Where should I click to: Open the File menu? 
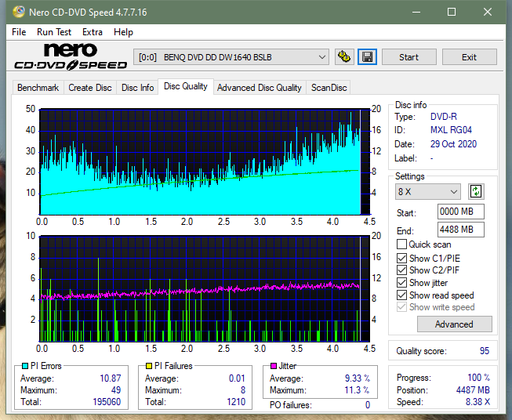click(x=19, y=32)
